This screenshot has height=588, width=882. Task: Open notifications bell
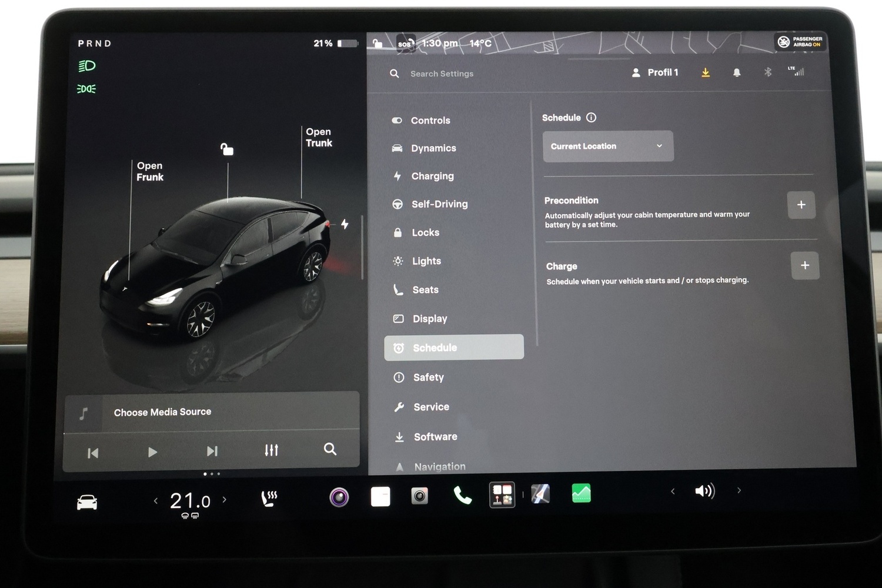point(737,72)
